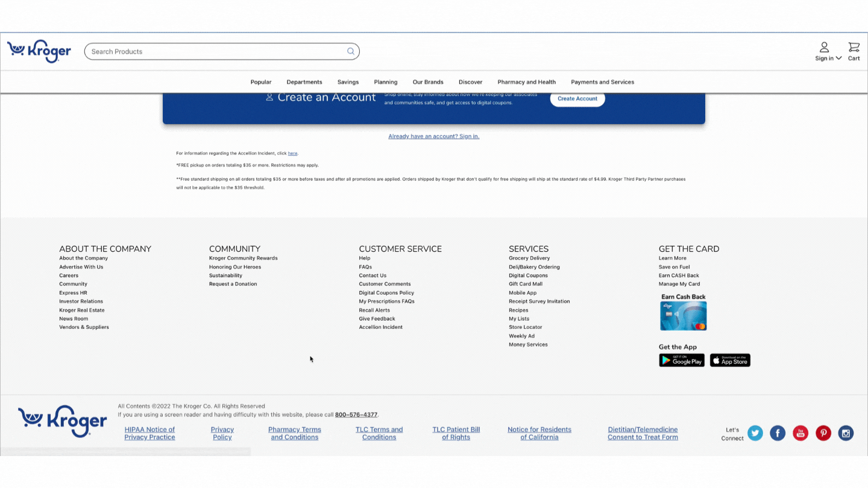Open the YouTube social icon
Viewport: 868px width, 488px height.
[x=800, y=433]
